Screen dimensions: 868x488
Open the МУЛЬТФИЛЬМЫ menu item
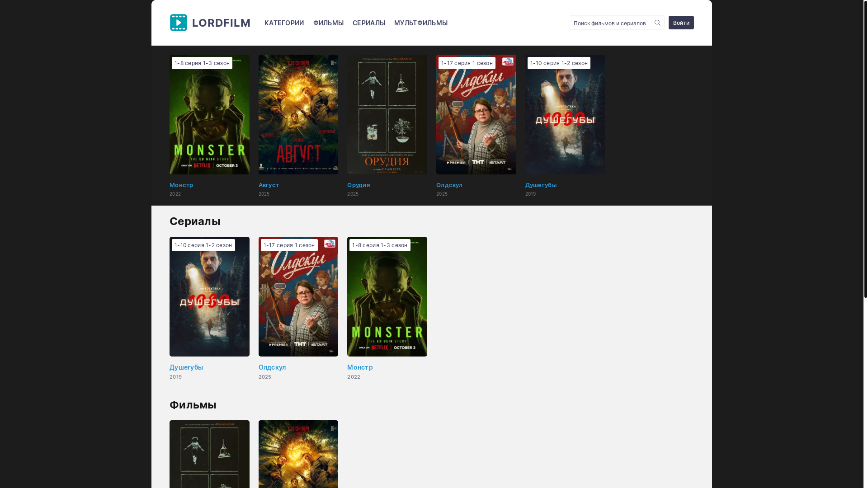[x=421, y=23]
